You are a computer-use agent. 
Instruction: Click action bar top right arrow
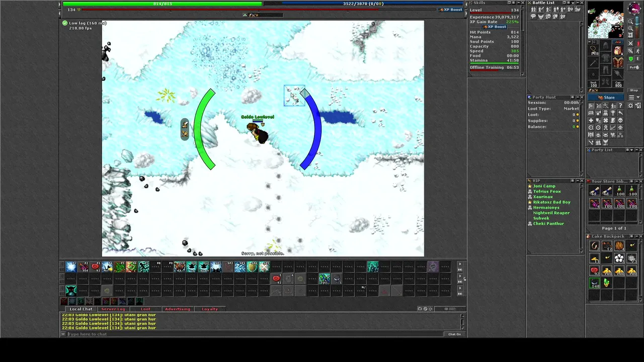click(460, 264)
